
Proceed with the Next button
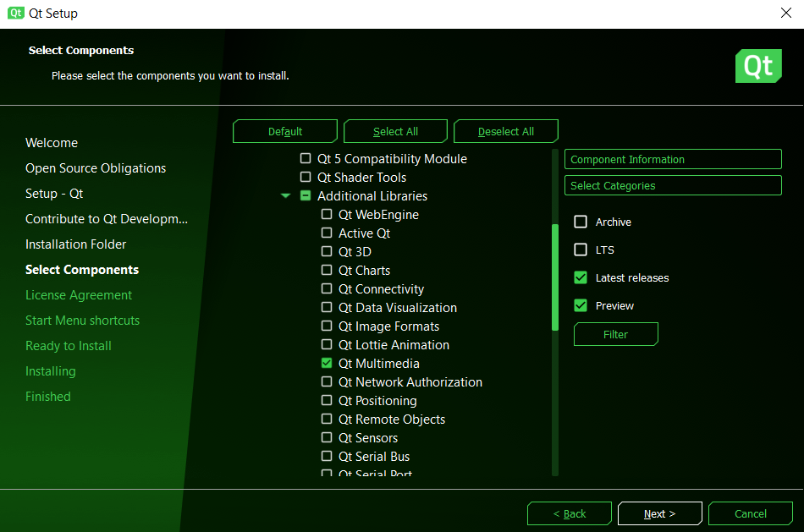(660, 513)
